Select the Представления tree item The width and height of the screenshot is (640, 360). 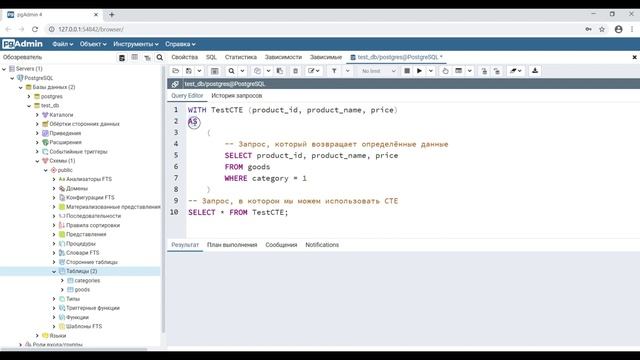[86, 234]
